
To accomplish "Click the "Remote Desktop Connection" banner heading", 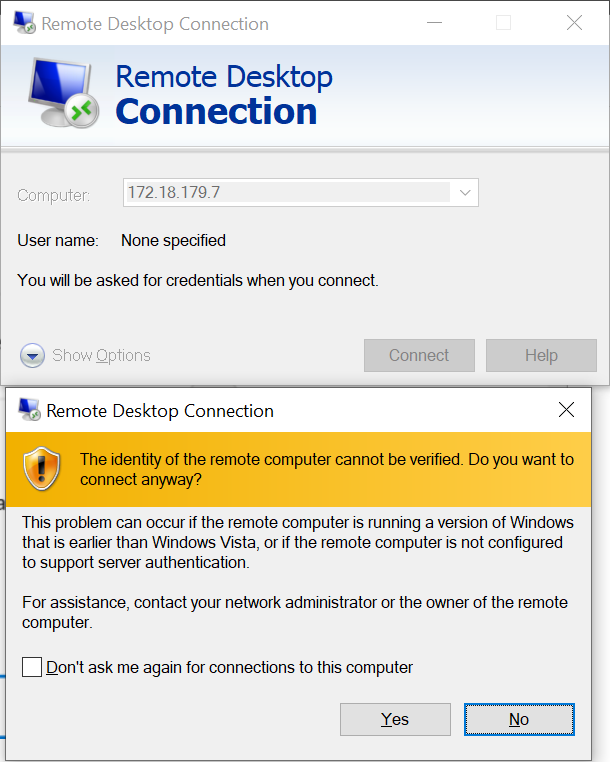I will [224, 94].
